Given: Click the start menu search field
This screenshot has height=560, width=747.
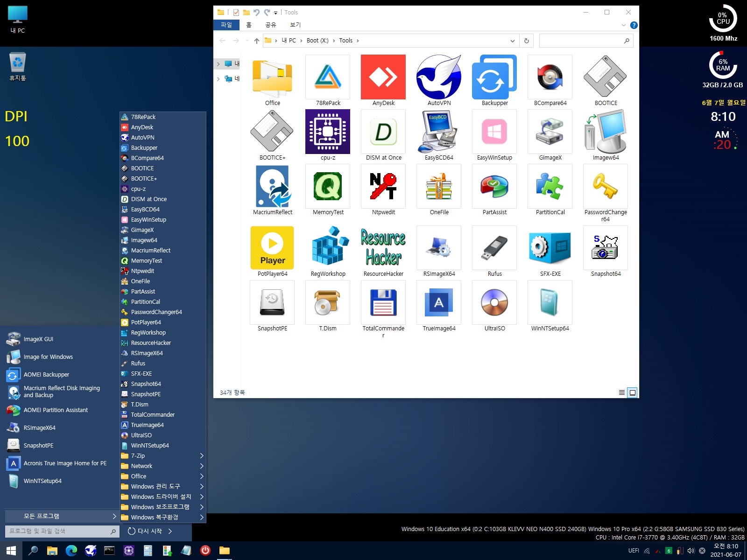Looking at the screenshot, I should (x=62, y=531).
